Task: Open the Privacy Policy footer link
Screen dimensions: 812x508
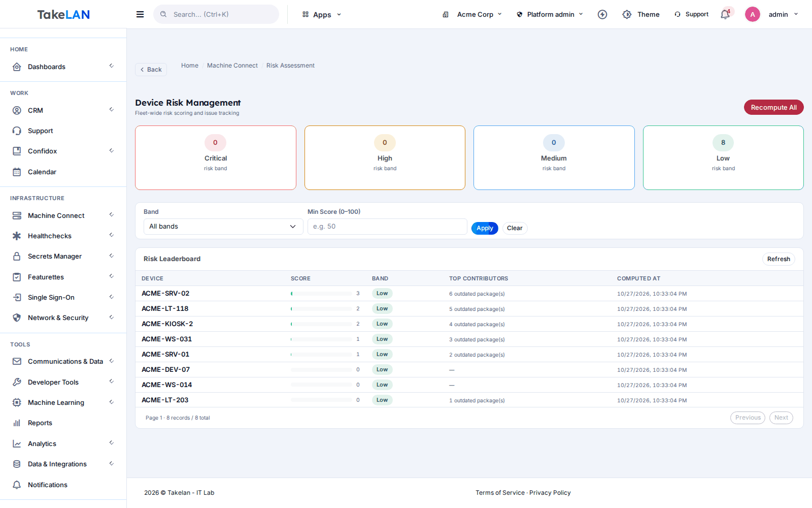Action: pos(550,493)
